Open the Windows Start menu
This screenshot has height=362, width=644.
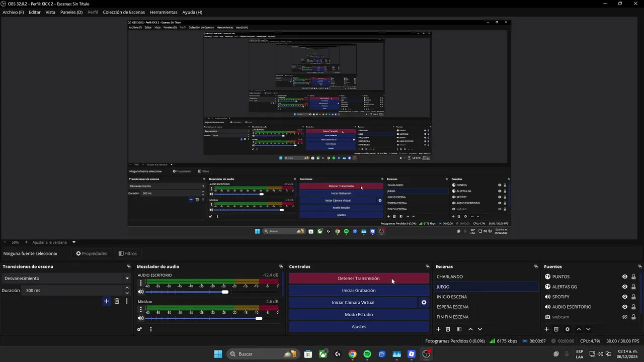pyautogui.click(x=218, y=354)
